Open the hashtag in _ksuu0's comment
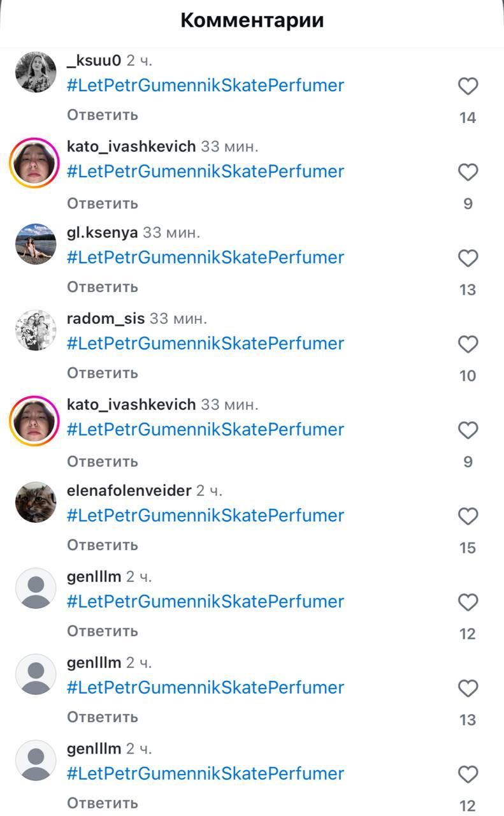The width and height of the screenshot is (504, 816). click(x=205, y=85)
